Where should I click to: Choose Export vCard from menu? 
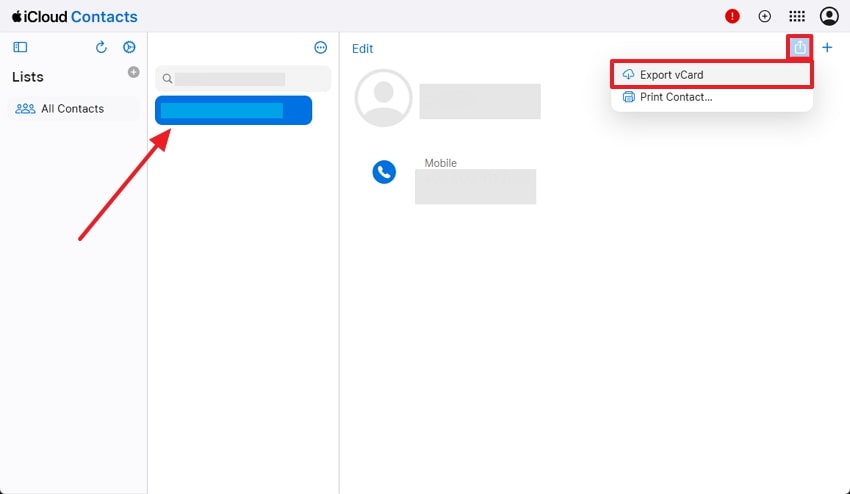[712, 75]
